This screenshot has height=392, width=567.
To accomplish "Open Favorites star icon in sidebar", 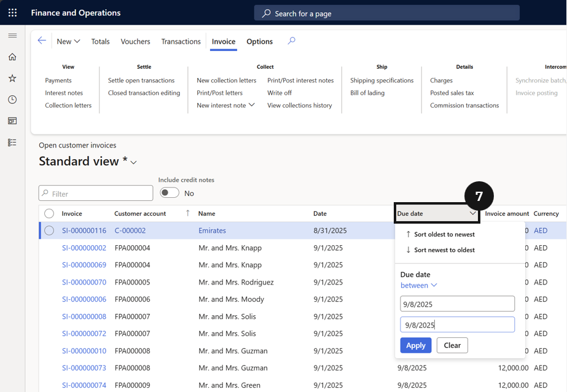I will click(13, 78).
